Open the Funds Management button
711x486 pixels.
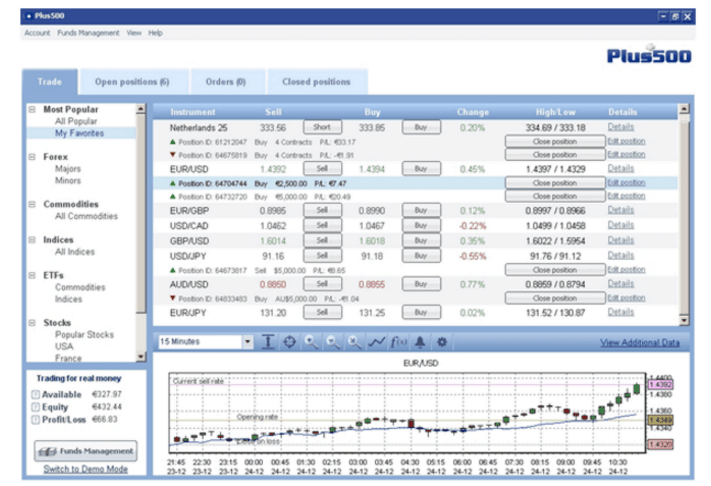(x=86, y=451)
